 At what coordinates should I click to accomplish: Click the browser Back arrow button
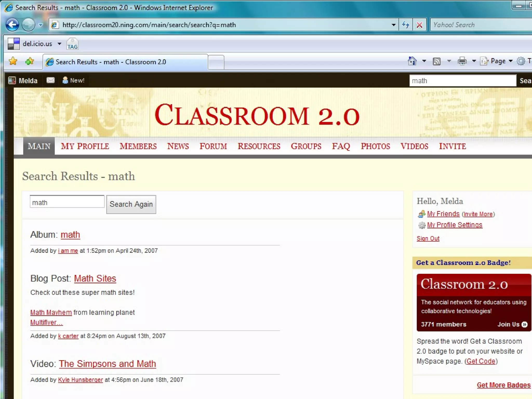[x=12, y=25]
